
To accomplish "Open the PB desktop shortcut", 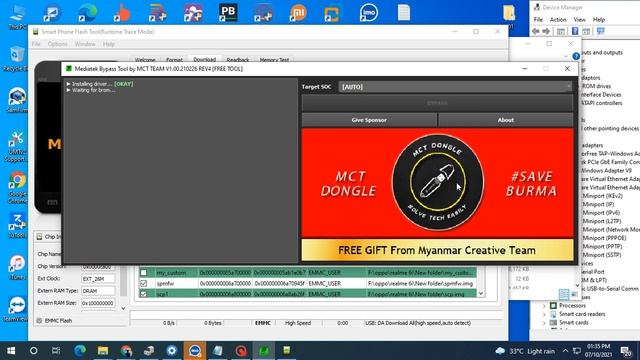I will [x=228, y=12].
